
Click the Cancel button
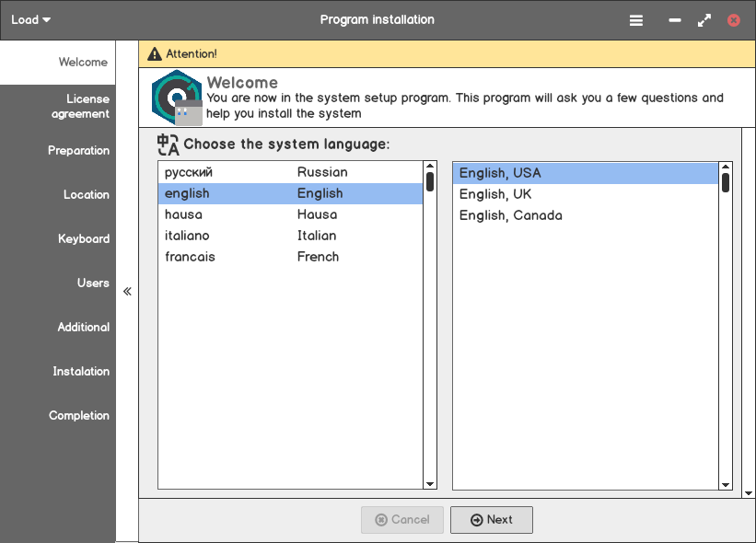(x=402, y=520)
